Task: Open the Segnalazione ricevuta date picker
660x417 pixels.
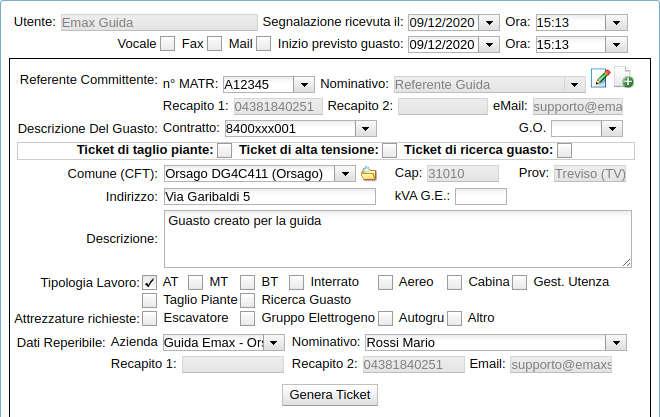Action: click(x=488, y=22)
